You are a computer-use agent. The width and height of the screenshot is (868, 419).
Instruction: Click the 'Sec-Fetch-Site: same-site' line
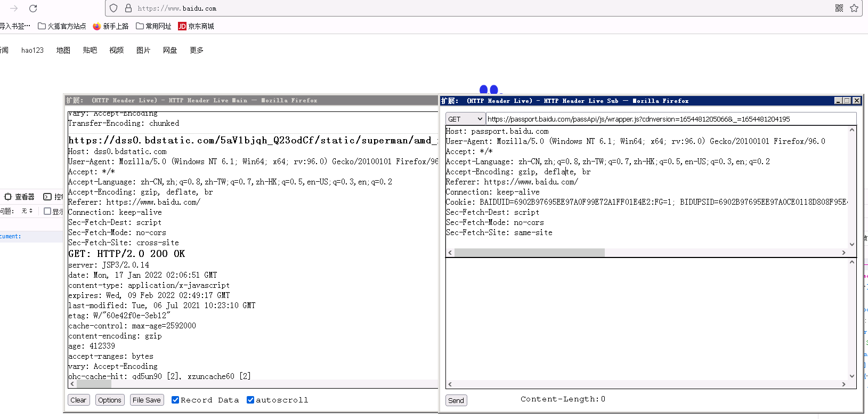point(499,232)
